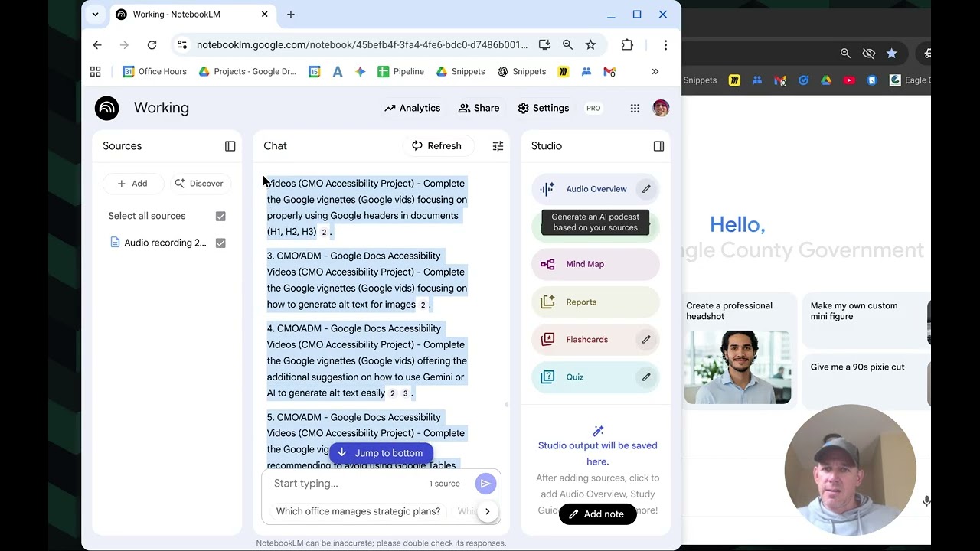
Task: Click YouTube bookmark in background window
Action: point(849,80)
